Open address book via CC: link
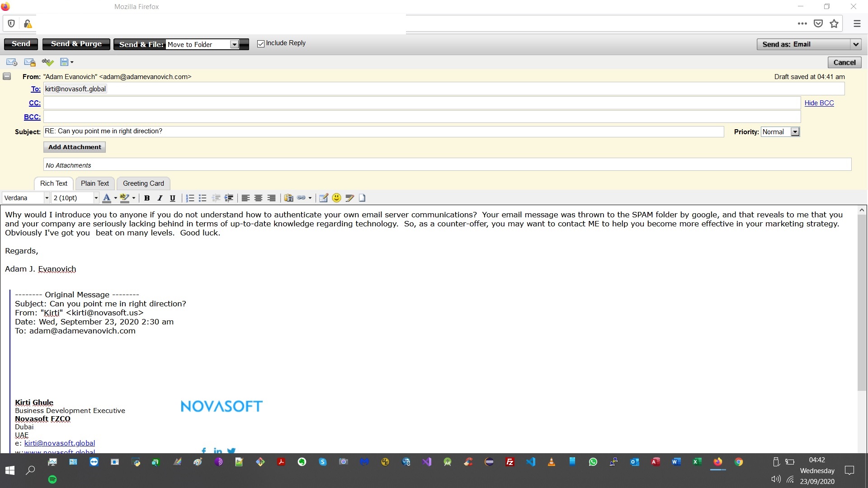This screenshot has width=868, height=488. click(35, 103)
